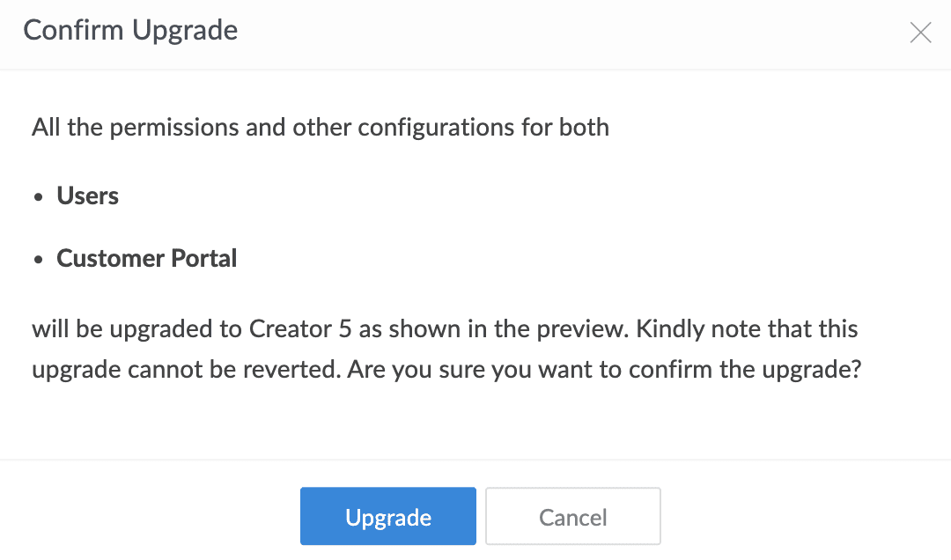Select the bold Customer Portal list item

[x=147, y=259]
